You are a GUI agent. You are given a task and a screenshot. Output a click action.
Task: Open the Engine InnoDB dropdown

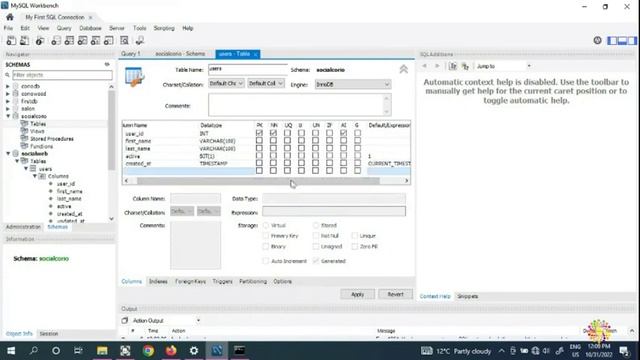pyautogui.click(x=353, y=84)
